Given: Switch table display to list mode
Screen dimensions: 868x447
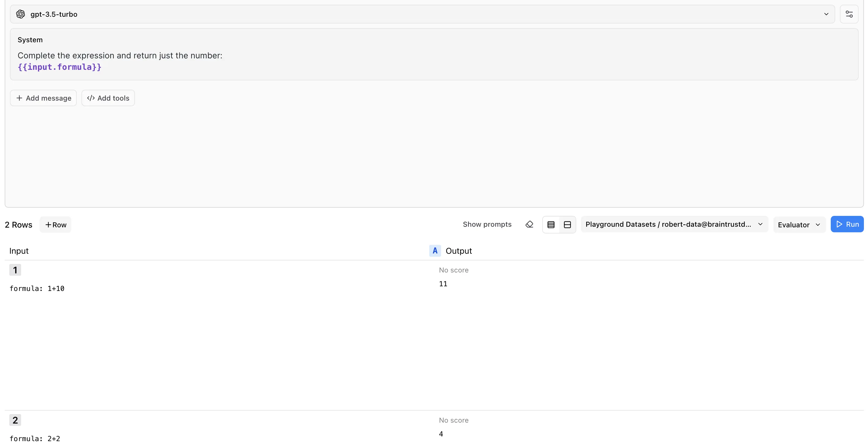Looking at the screenshot, I should click(x=551, y=224).
